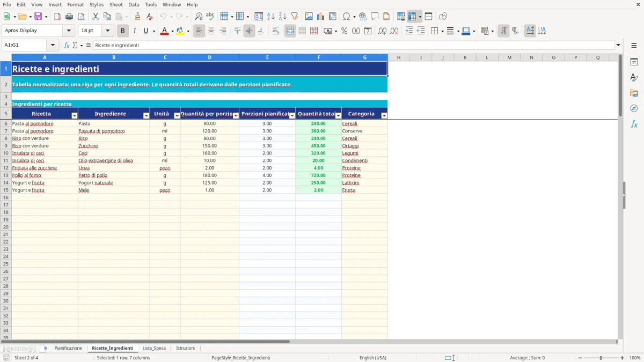Screen dimensions: 644x362
Task: Click zoom in plus button
Action: (x=622, y=358)
